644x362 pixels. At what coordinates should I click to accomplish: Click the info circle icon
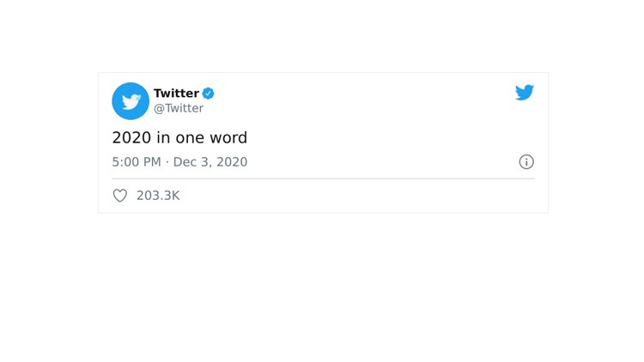point(526,162)
